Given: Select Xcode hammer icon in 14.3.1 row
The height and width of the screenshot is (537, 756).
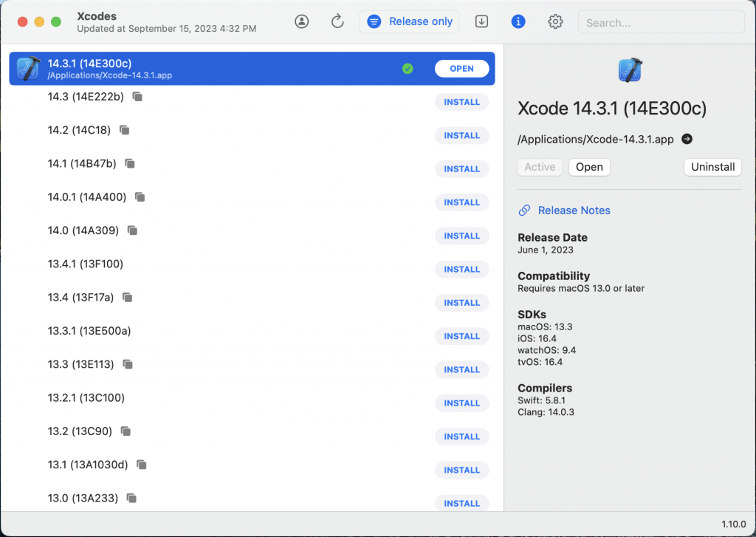Looking at the screenshot, I should pyautogui.click(x=28, y=68).
